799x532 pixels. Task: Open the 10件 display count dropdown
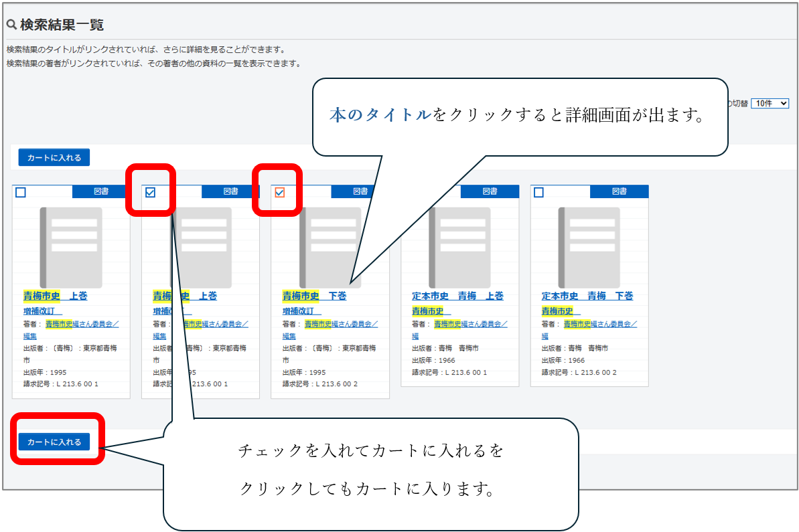pos(770,103)
